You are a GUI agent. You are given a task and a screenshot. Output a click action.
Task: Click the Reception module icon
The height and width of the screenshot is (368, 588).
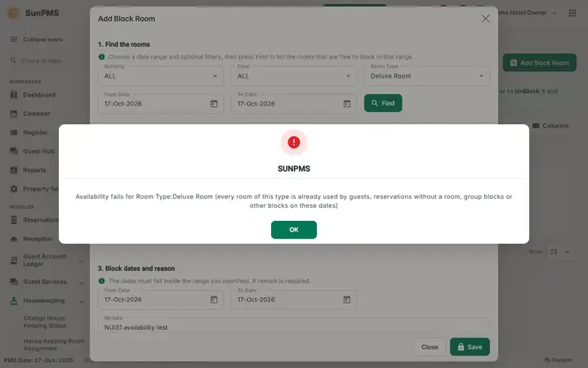point(14,239)
